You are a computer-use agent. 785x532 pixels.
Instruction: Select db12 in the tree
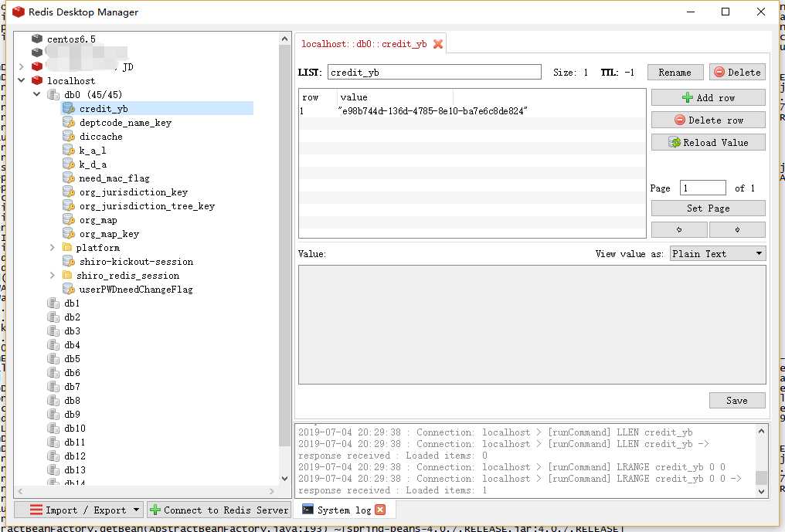(x=75, y=456)
